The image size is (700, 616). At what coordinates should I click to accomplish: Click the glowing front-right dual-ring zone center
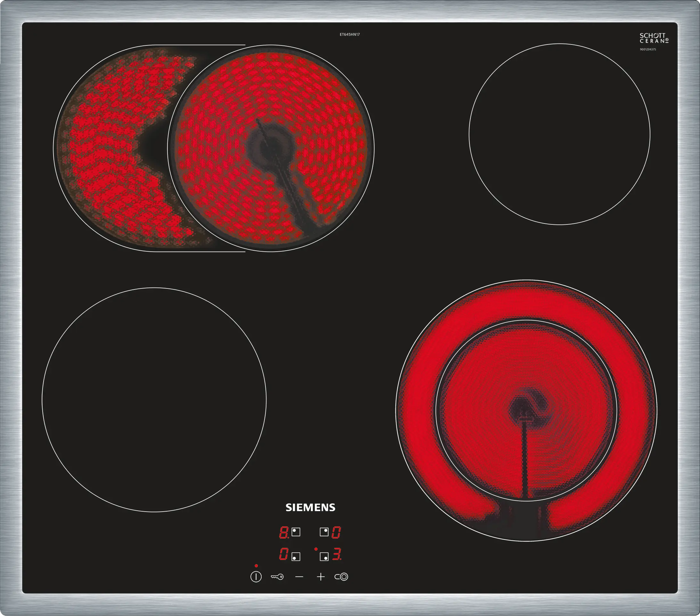point(526,410)
